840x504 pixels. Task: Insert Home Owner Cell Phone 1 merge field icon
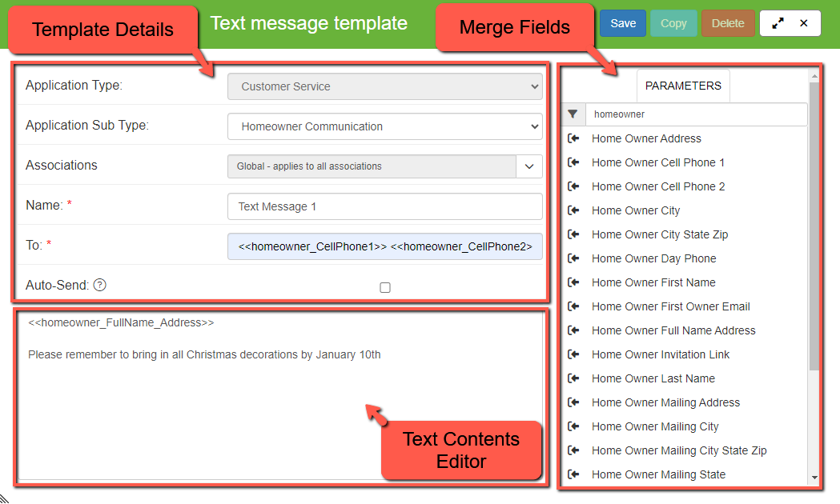coord(573,162)
